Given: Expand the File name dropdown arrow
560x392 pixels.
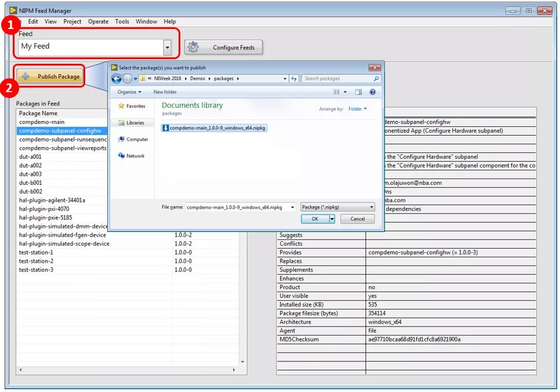Looking at the screenshot, I should [293, 207].
